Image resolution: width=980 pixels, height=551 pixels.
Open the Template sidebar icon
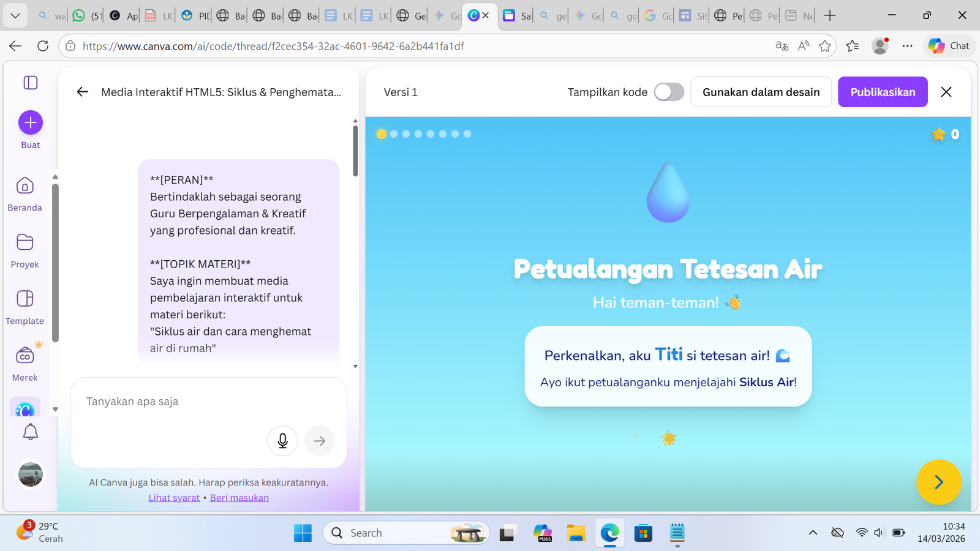tap(25, 298)
